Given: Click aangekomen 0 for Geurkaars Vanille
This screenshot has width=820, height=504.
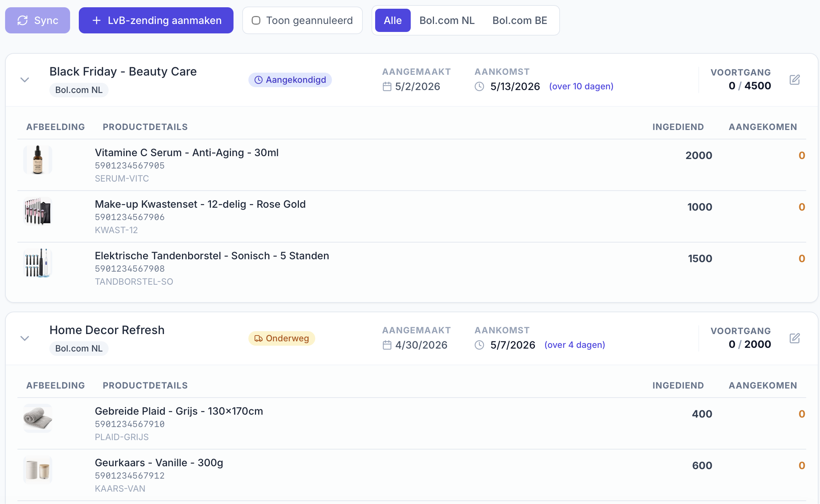Looking at the screenshot, I should tap(802, 466).
